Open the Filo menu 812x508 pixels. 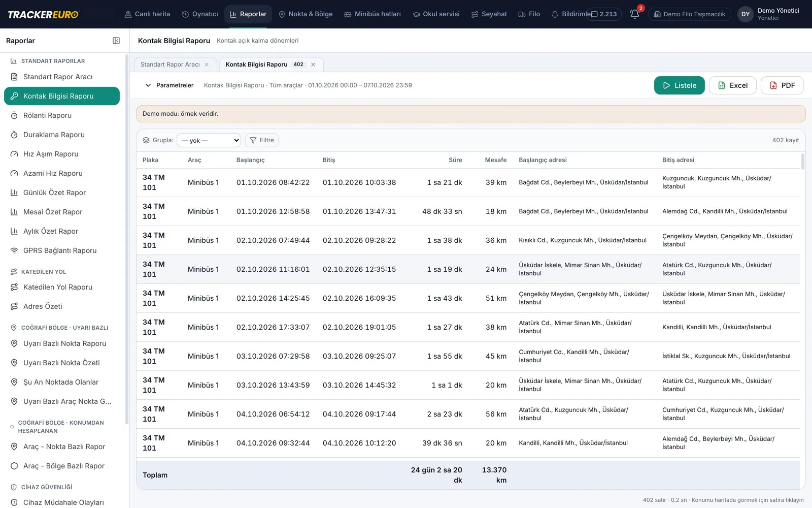tap(529, 14)
